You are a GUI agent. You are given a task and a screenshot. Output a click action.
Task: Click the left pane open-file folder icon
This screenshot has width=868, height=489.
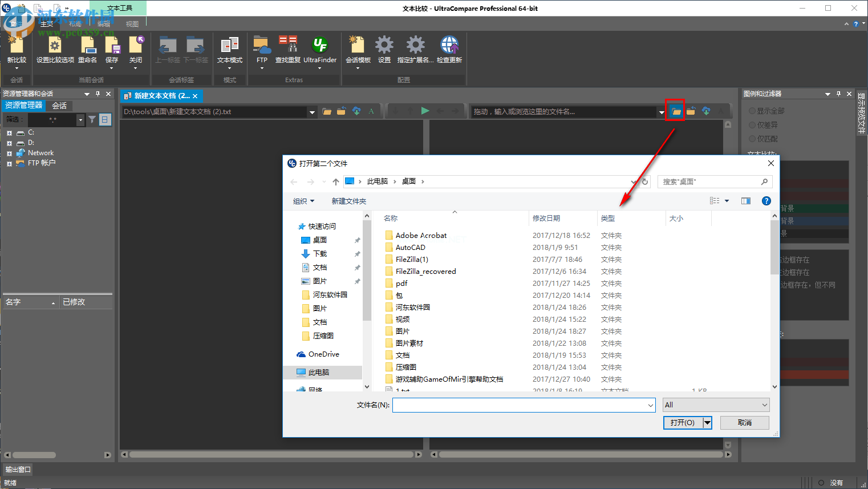coord(327,111)
